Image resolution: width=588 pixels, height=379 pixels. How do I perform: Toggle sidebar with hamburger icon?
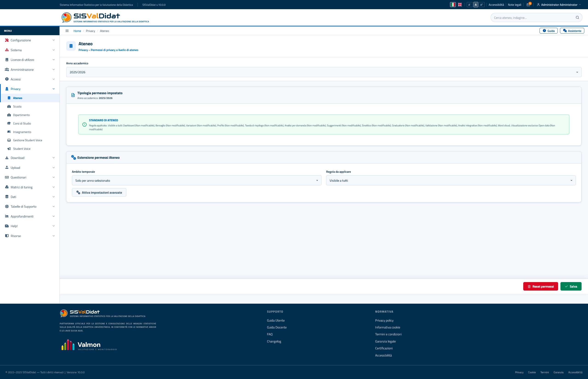pyautogui.click(x=67, y=31)
